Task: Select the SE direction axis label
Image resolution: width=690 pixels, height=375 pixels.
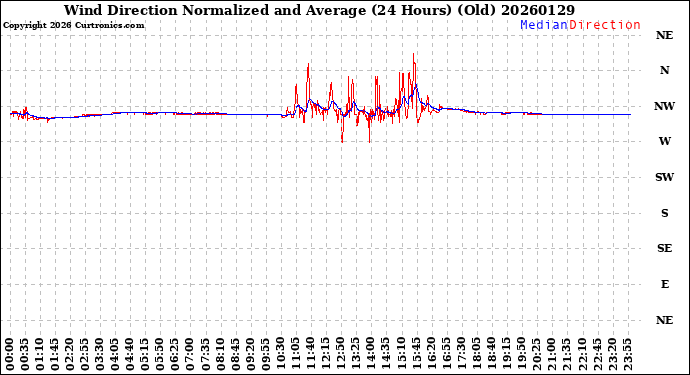Action: [x=664, y=248]
